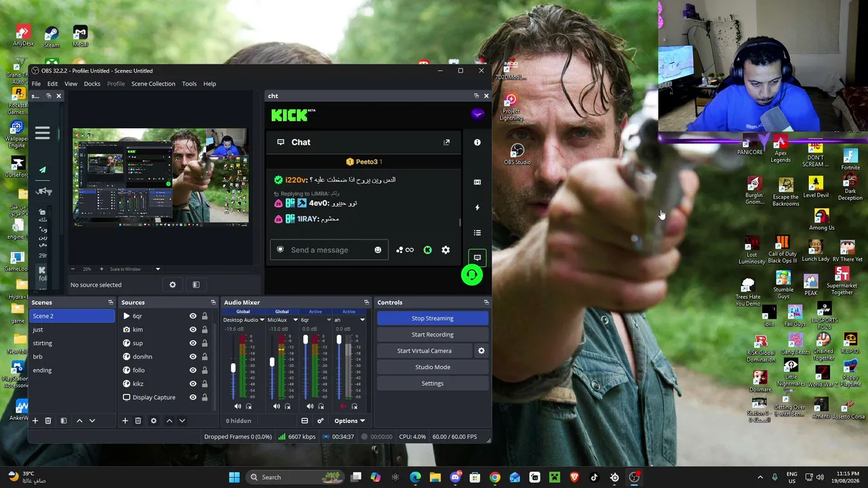The image size is (868, 488).
Task: Remove selected scene with the trash icon
Action: pyautogui.click(x=48, y=421)
